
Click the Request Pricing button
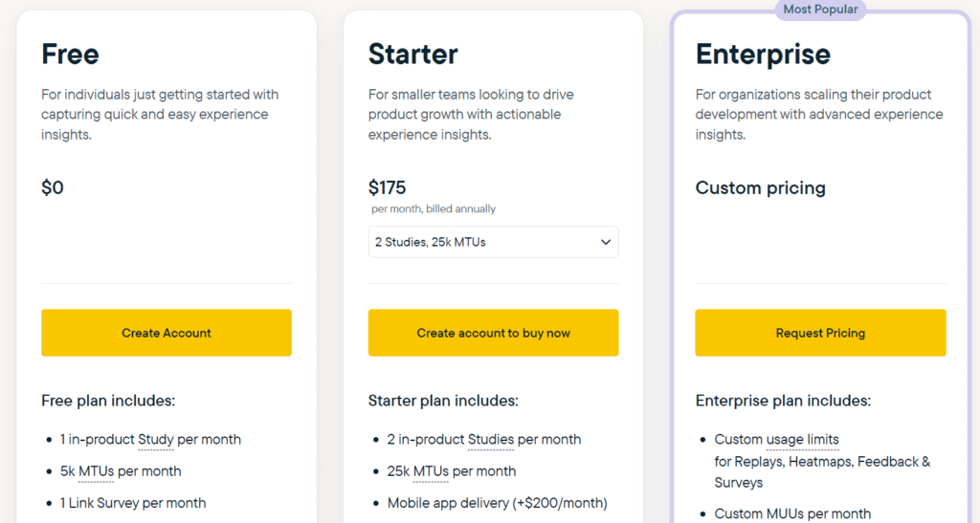[x=820, y=333]
